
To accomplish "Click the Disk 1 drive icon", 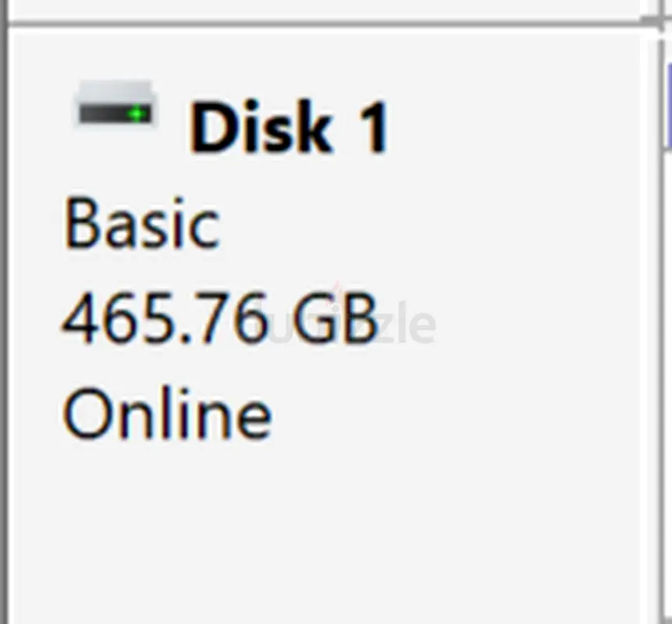I will point(116,108).
